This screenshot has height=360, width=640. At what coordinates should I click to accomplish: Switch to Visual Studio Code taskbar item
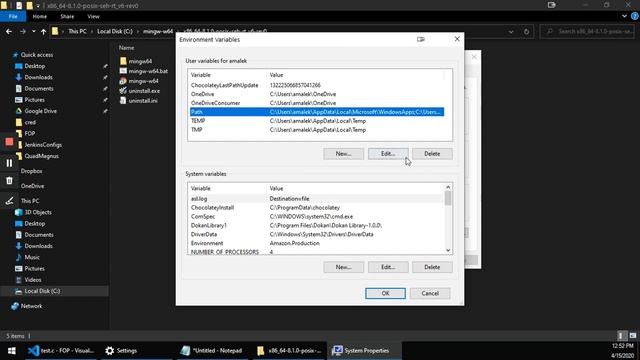[x=61, y=351]
